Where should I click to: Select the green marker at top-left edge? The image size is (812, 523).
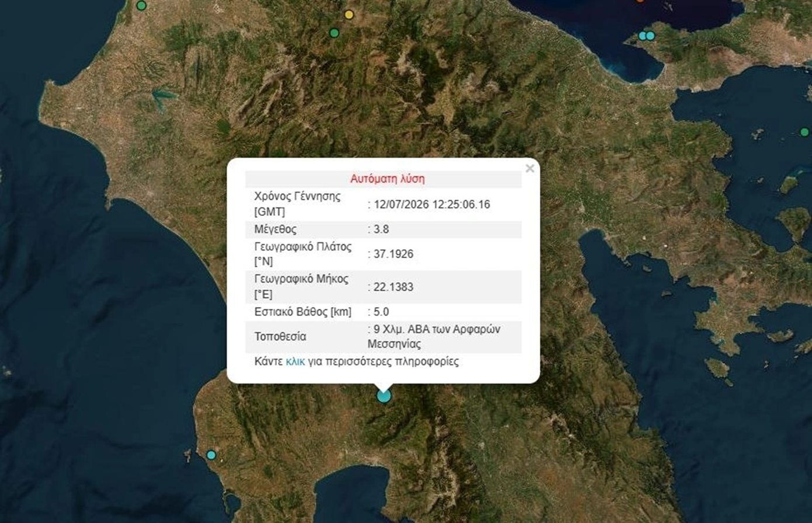(141, 6)
